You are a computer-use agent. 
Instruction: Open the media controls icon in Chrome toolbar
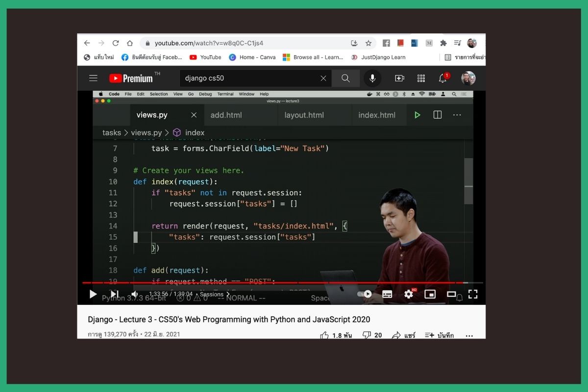coord(458,43)
